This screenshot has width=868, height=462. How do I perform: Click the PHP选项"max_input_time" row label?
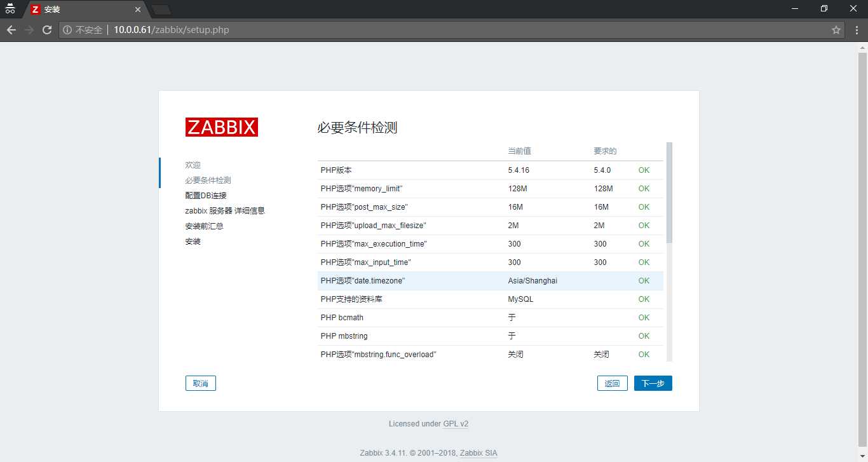click(366, 262)
